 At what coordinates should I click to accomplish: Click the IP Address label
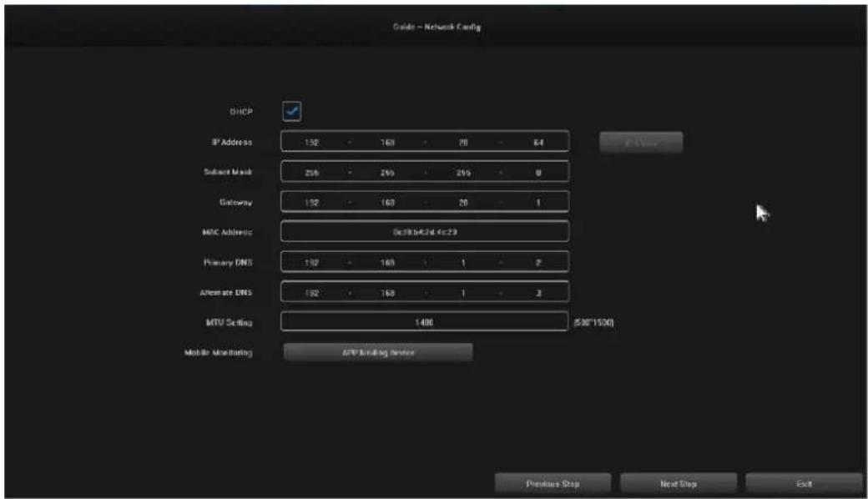232,142
